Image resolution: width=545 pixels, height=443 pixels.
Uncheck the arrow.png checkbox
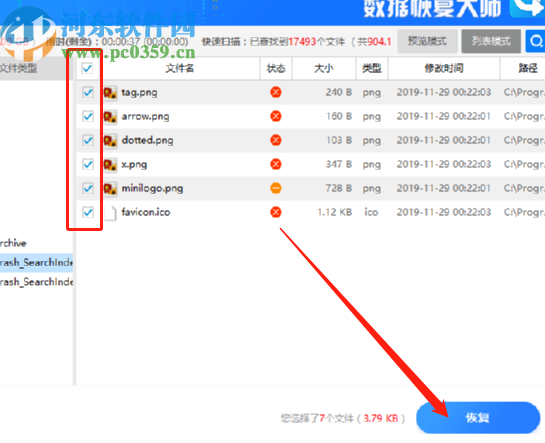coord(88,116)
